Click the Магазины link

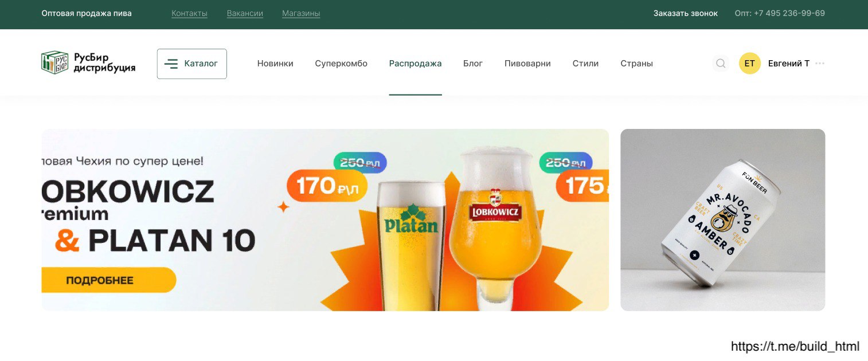(x=301, y=13)
